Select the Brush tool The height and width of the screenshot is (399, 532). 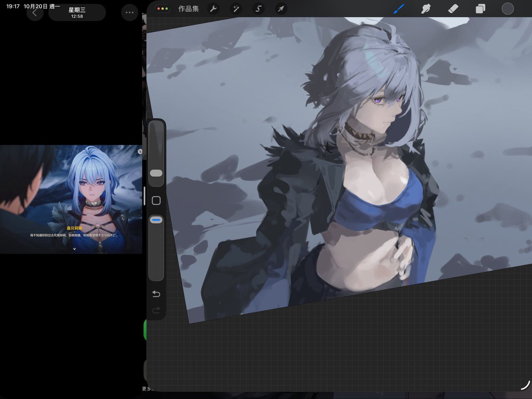[399, 8]
